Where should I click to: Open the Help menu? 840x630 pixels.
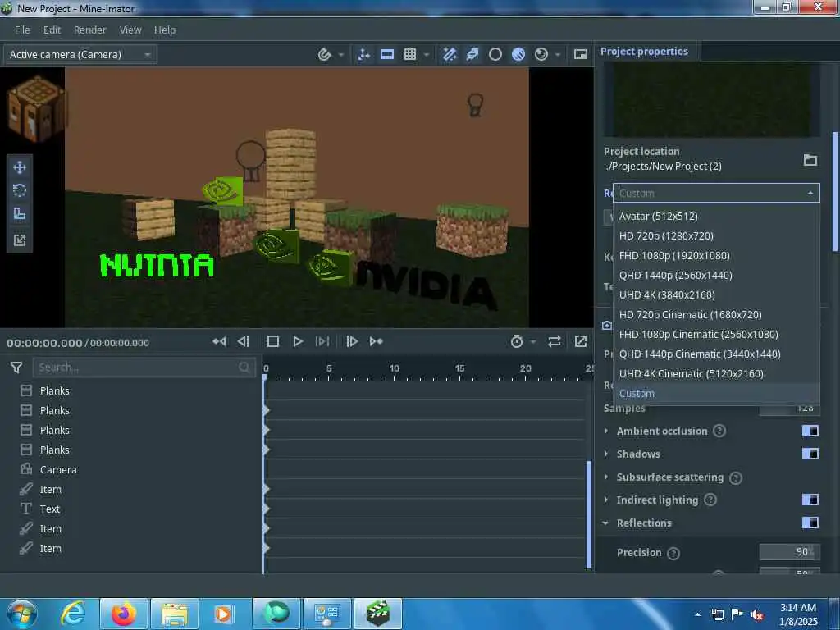pos(165,30)
